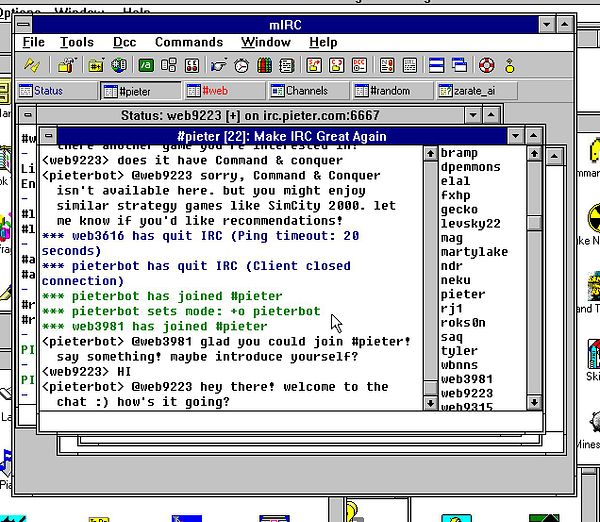Image resolution: width=600 pixels, height=522 pixels.
Task: Open the Colors crayon toolbar icon
Action: [264, 65]
